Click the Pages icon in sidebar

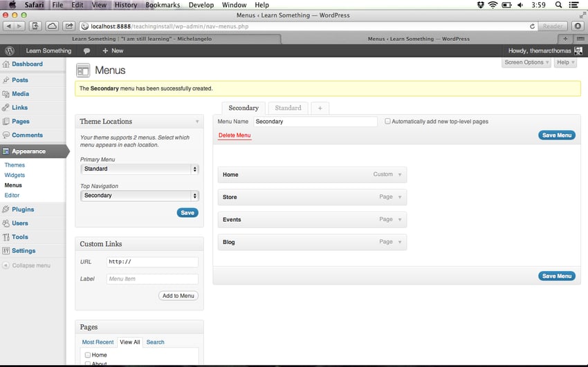(x=6, y=122)
